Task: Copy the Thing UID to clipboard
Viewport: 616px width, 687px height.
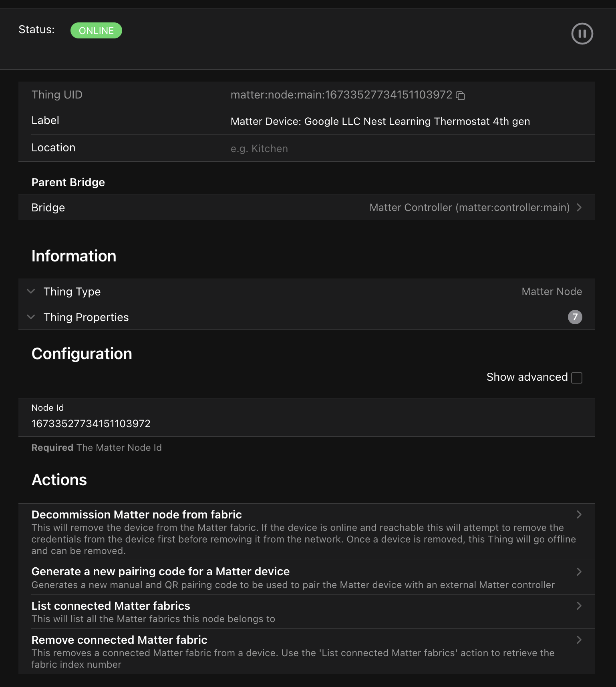Action: [x=461, y=95]
